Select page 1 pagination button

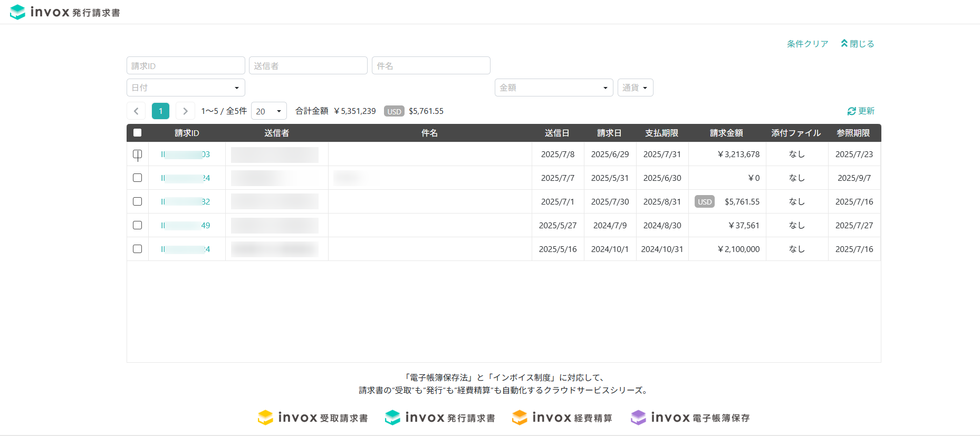coord(160,111)
